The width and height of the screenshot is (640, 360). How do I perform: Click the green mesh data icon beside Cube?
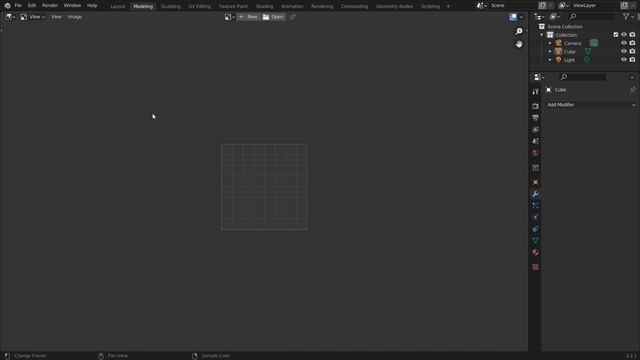coord(588,51)
